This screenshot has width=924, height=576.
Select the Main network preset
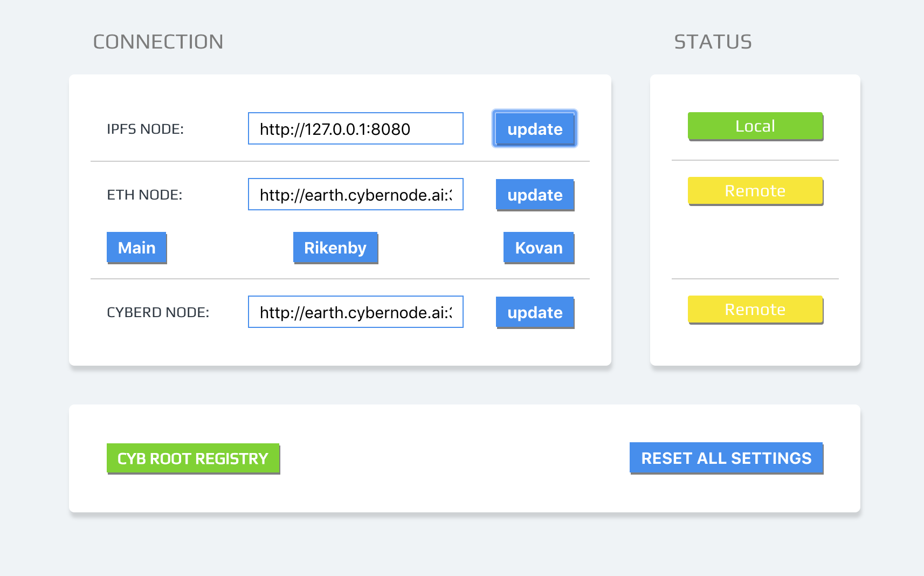tap(137, 248)
